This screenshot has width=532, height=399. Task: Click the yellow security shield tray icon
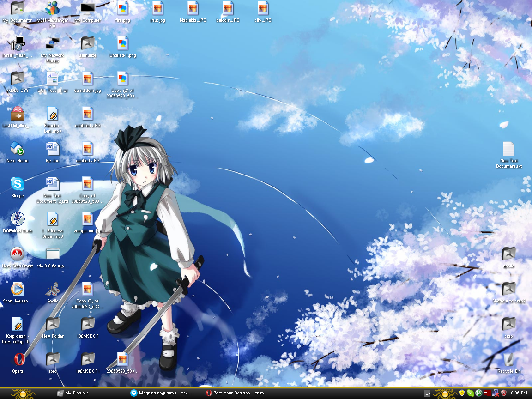462,393
